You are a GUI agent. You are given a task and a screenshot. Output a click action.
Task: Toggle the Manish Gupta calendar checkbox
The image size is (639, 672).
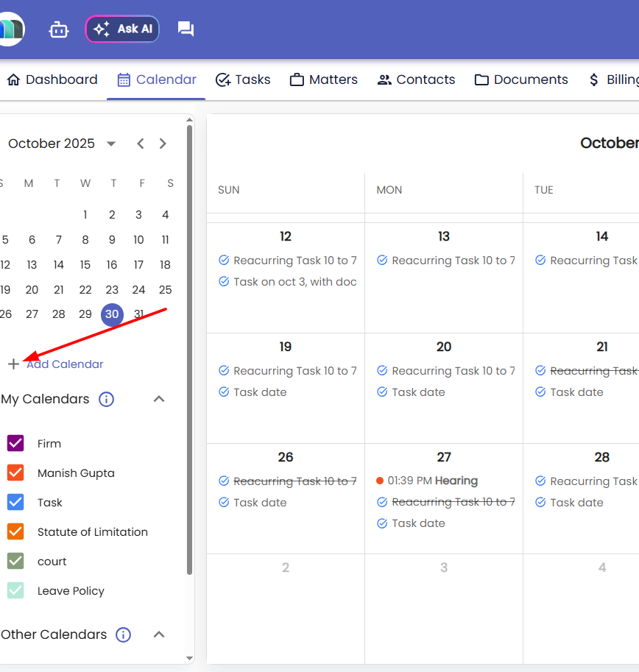point(15,473)
